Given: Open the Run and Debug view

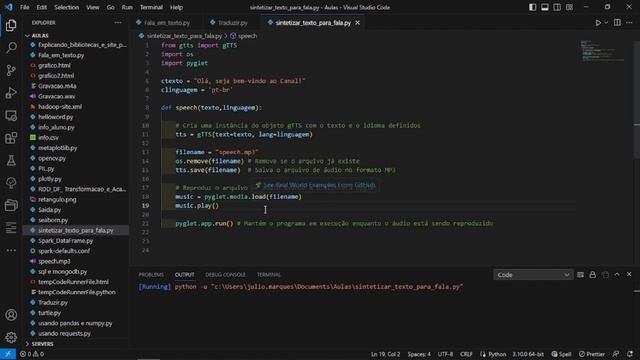Looking at the screenshot, I should 11,93.
